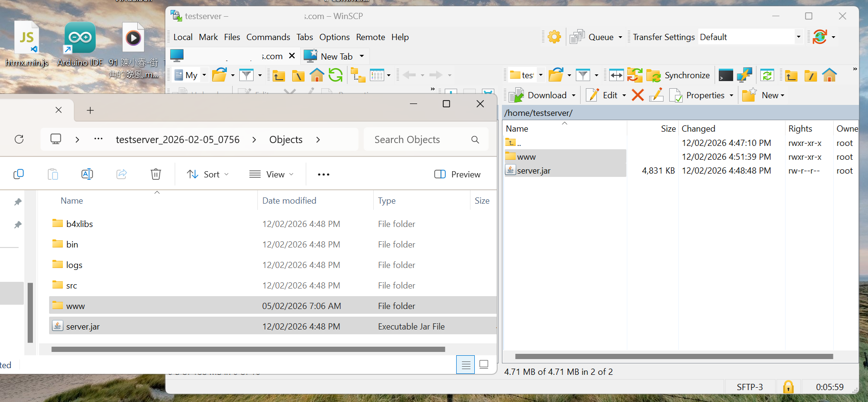Open the View dropdown in File Explorer

click(272, 175)
